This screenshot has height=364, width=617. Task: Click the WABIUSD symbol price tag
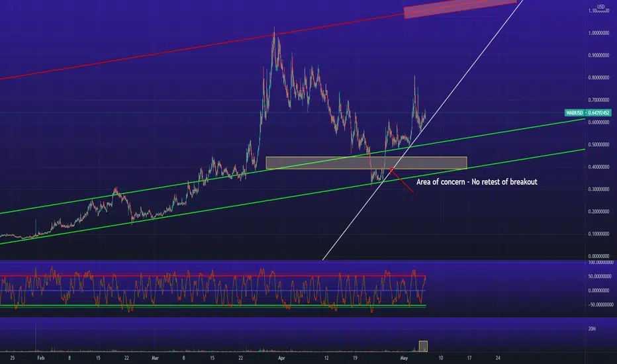point(575,113)
